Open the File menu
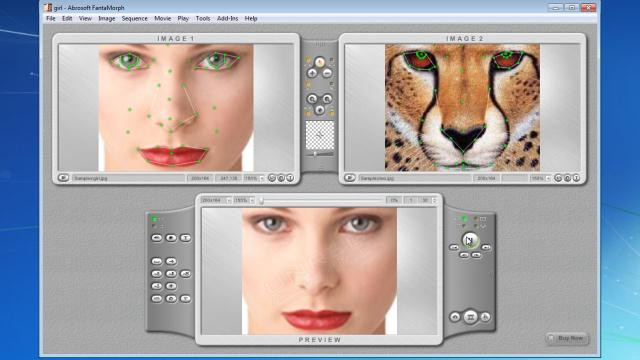The width and height of the screenshot is (640, 360). [x=51, y=18]
